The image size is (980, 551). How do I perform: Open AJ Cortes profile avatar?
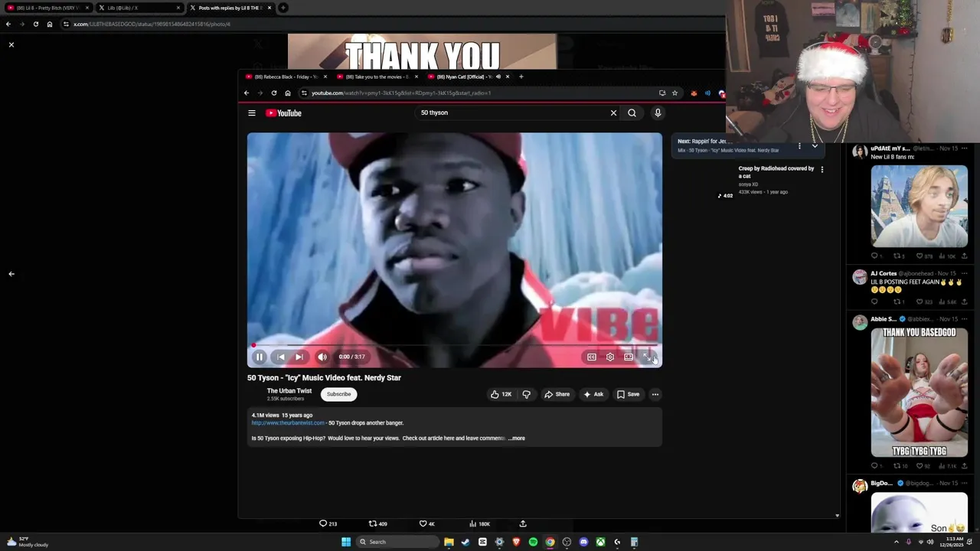click(860, 277)
